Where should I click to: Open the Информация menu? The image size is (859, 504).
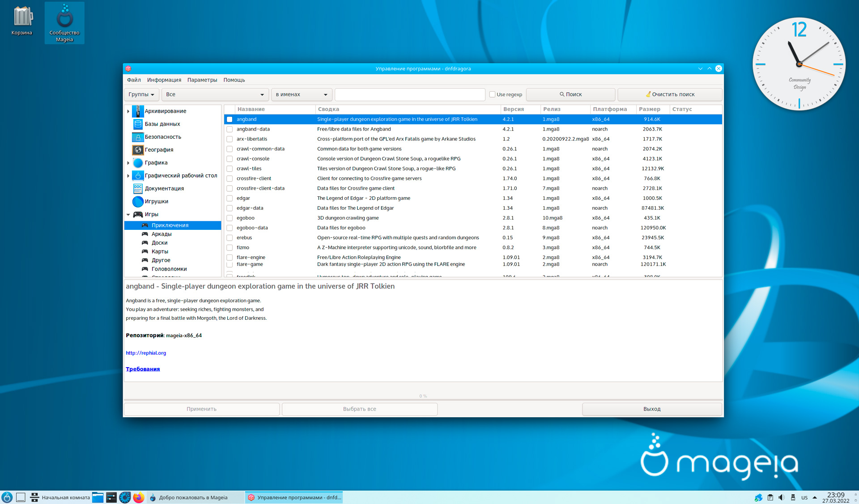164,80
